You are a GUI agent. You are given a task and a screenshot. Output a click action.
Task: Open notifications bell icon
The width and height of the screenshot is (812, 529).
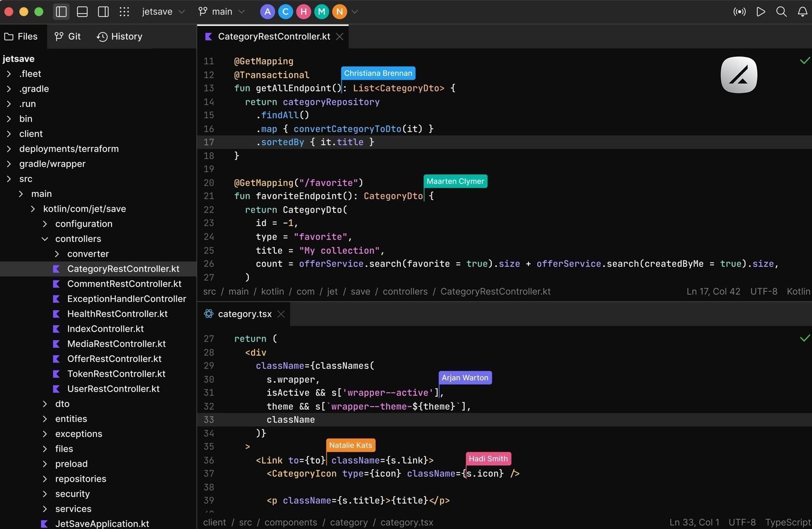click(802, 12)
